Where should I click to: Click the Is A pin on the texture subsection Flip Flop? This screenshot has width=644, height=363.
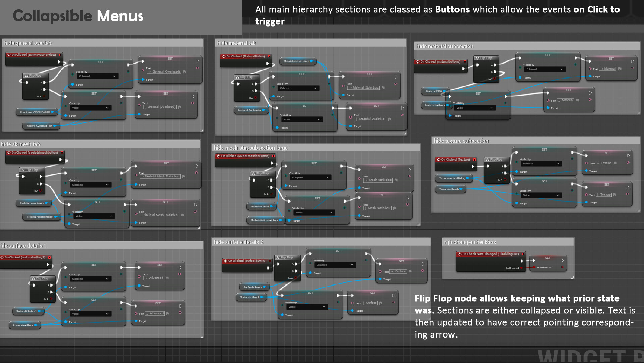click(x=505, y=180)
